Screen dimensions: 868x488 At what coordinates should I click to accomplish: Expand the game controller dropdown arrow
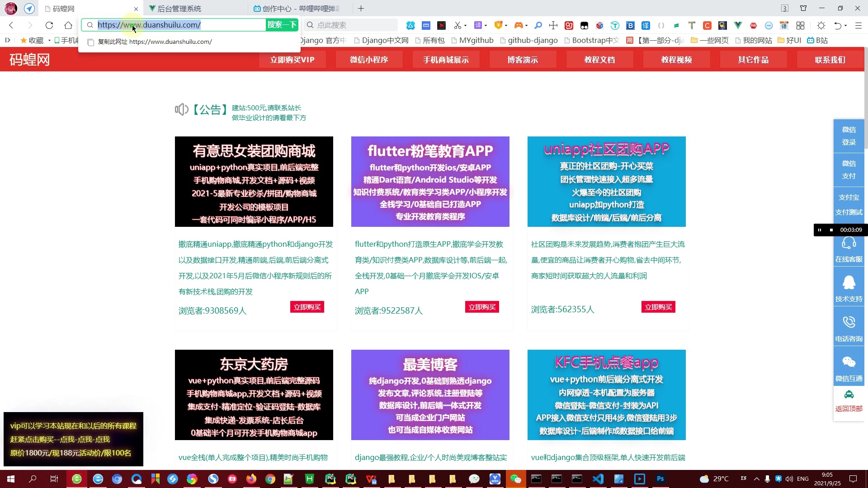point(526,26)
